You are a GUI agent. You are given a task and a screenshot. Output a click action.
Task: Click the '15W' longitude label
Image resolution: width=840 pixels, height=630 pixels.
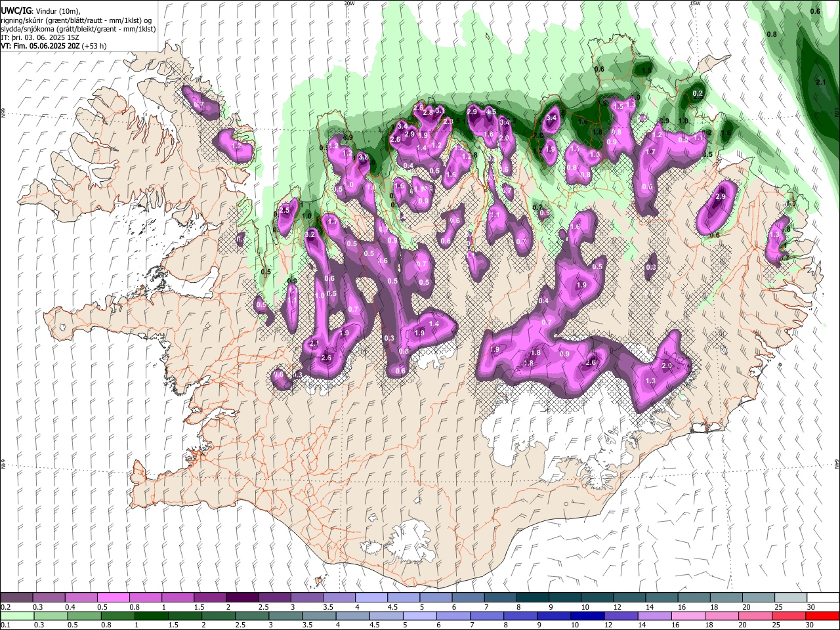click(x=695, y=3)
